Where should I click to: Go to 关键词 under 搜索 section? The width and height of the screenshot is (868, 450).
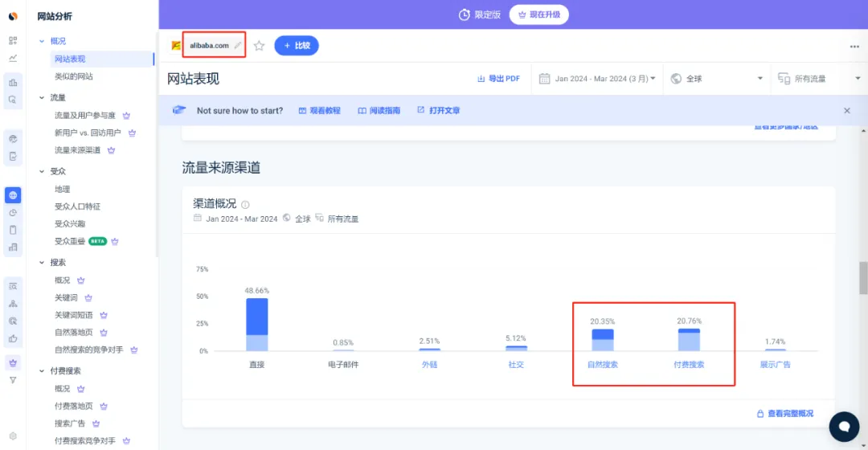click(68, 297)
